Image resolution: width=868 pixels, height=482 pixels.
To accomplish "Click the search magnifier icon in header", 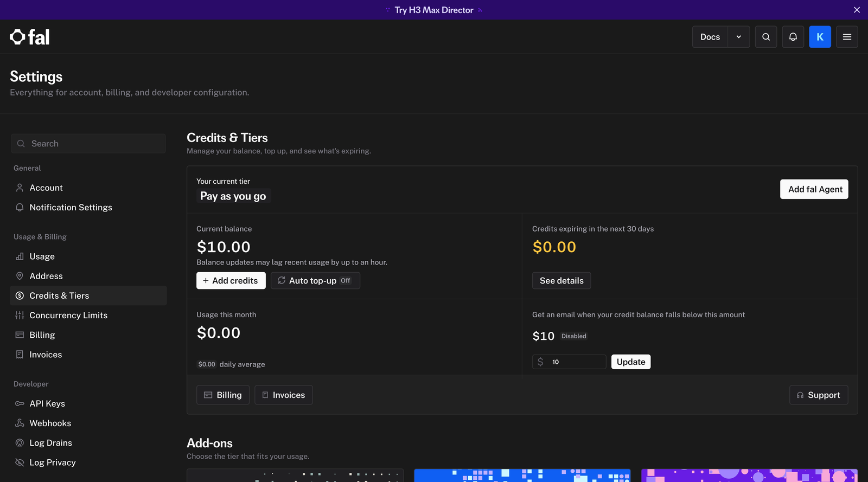I will pos(766,37).
